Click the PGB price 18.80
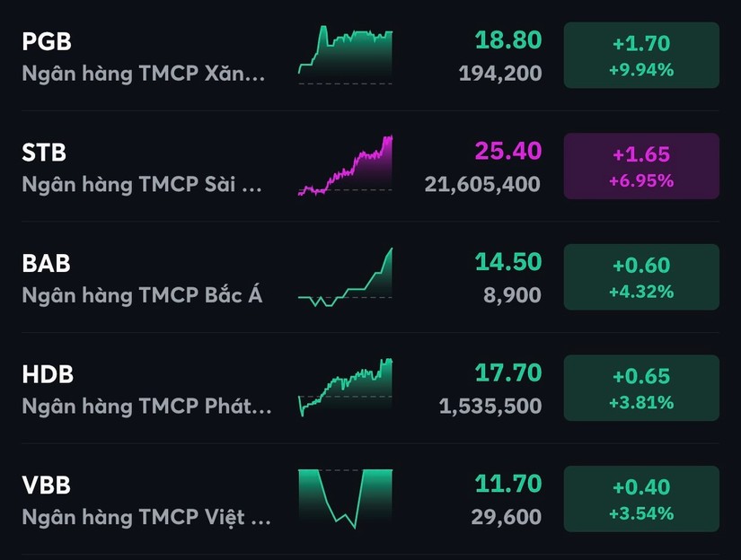The image size is (741, 560). (x=508, y=40)
